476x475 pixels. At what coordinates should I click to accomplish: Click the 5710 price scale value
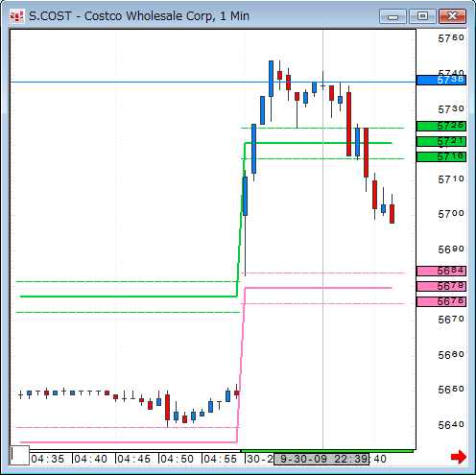[x=451, y=179]
